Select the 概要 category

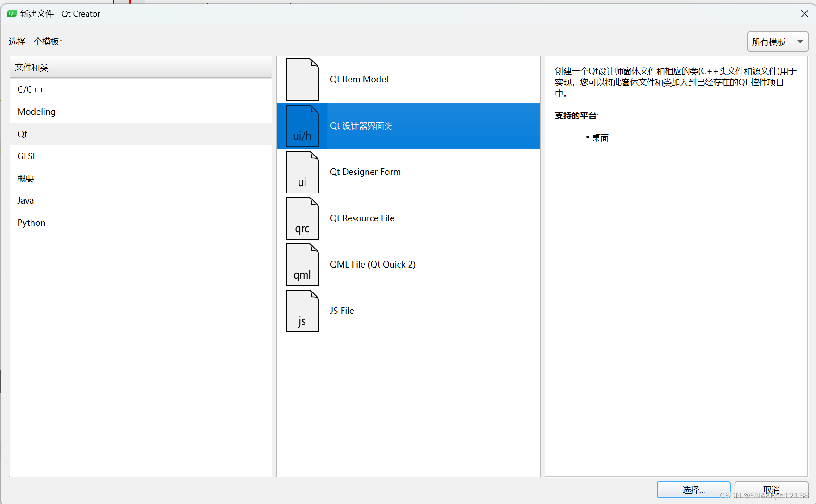[140, 179]
